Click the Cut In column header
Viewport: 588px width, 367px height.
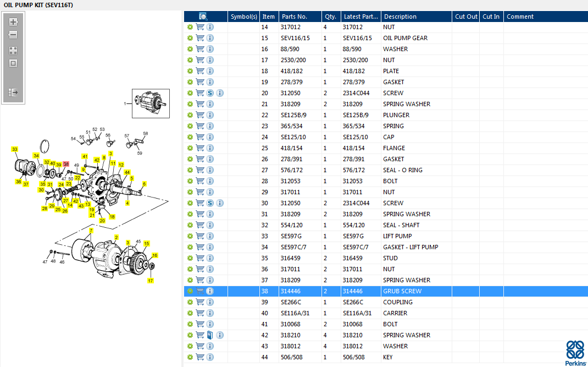[x=491, y=17]
